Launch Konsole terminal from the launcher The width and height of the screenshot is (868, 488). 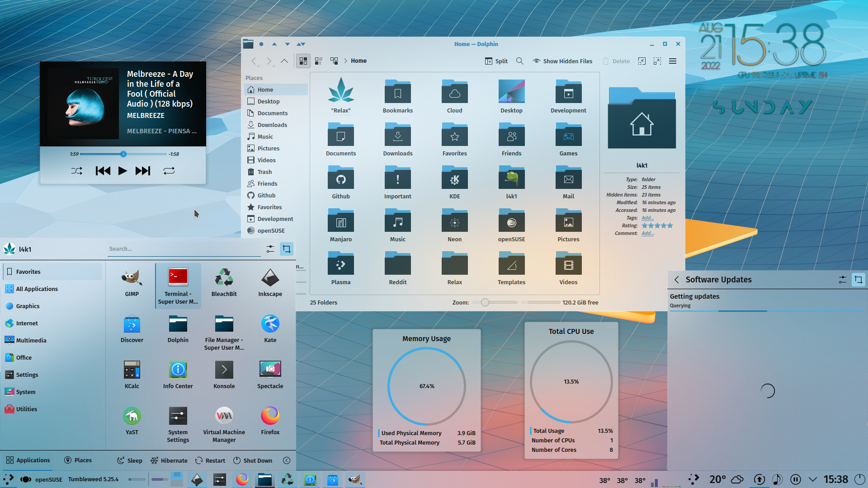[x=224, y=375]
